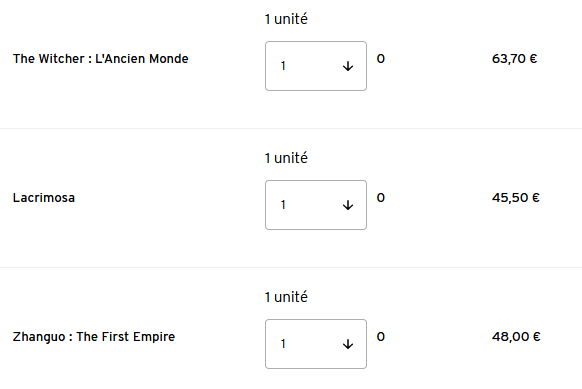Viewport: 582px width, 389px height.
Task: Click the "1 unité" label above The Witcher selector
Action: 286,19
